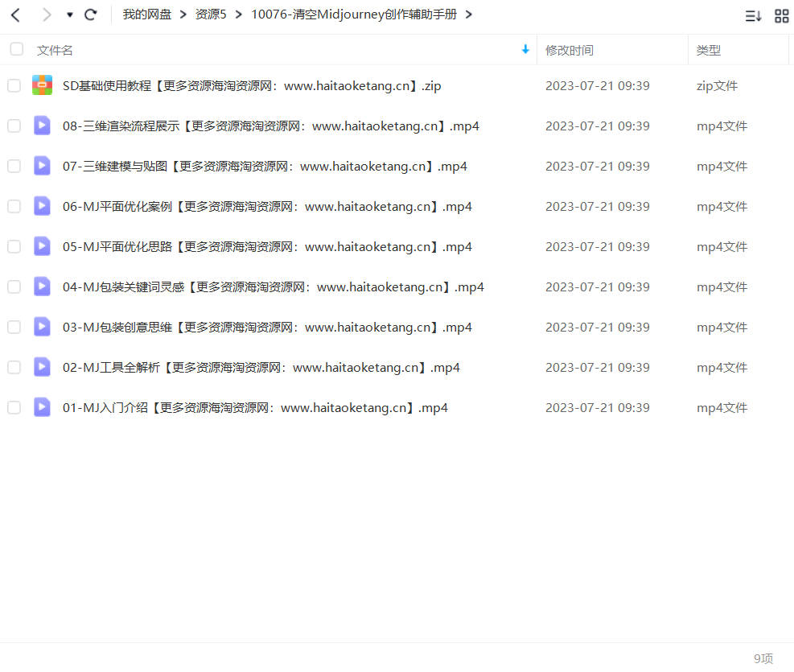The height and width of the screenshot is (672, 794).
Task: Select file name 08-三维渲染流程展示 .mp4
Action: click(x=271, y=126)
